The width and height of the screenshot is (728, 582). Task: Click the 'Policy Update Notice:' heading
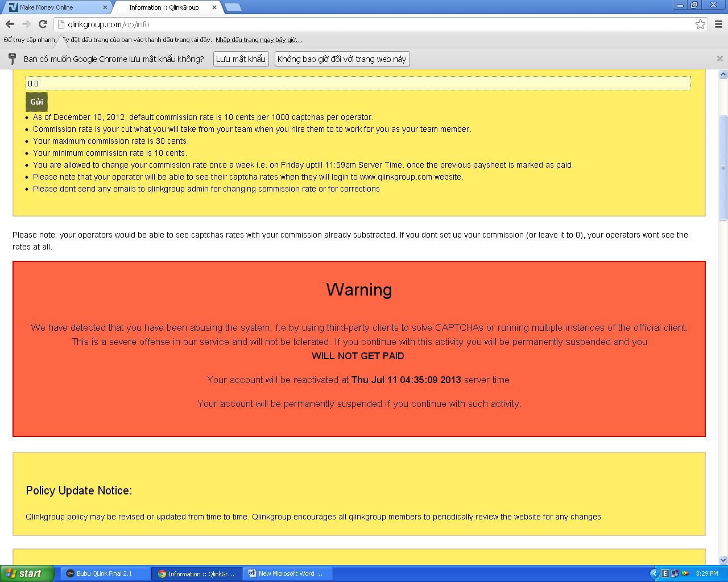click(79, 490)
